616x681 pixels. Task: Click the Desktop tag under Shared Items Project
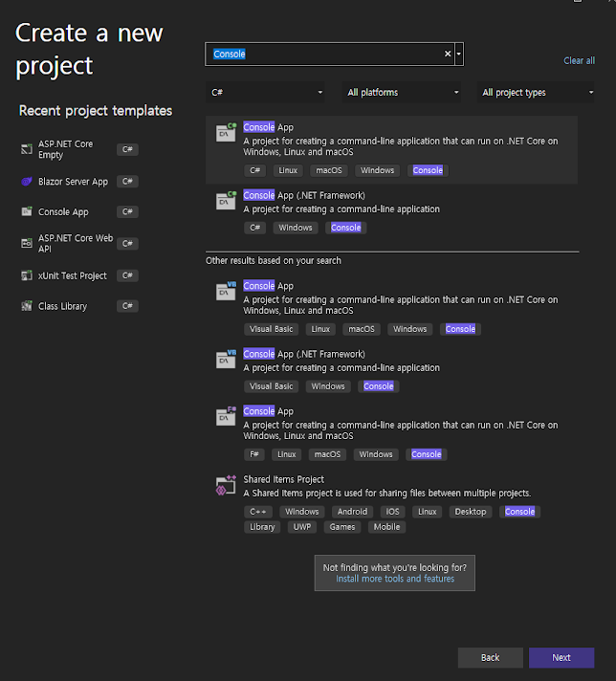pos(471,512)
